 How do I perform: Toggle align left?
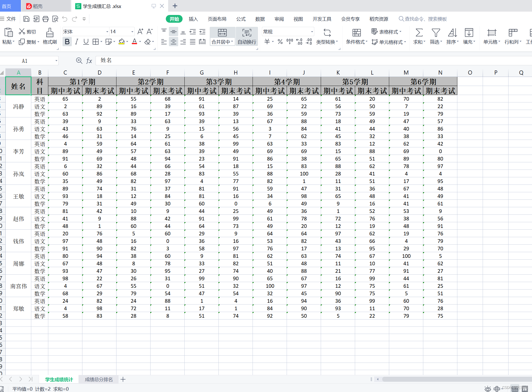click(x=164, y=42)
